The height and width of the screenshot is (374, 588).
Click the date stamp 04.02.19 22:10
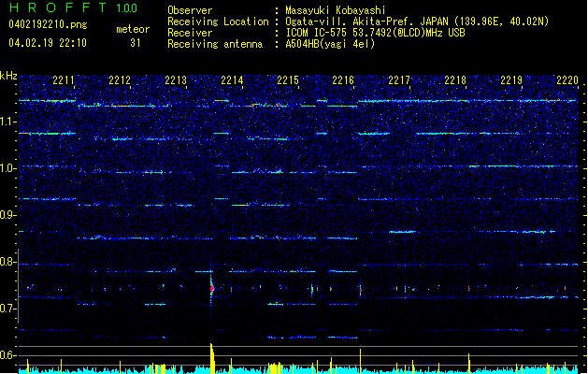point(48,43)
